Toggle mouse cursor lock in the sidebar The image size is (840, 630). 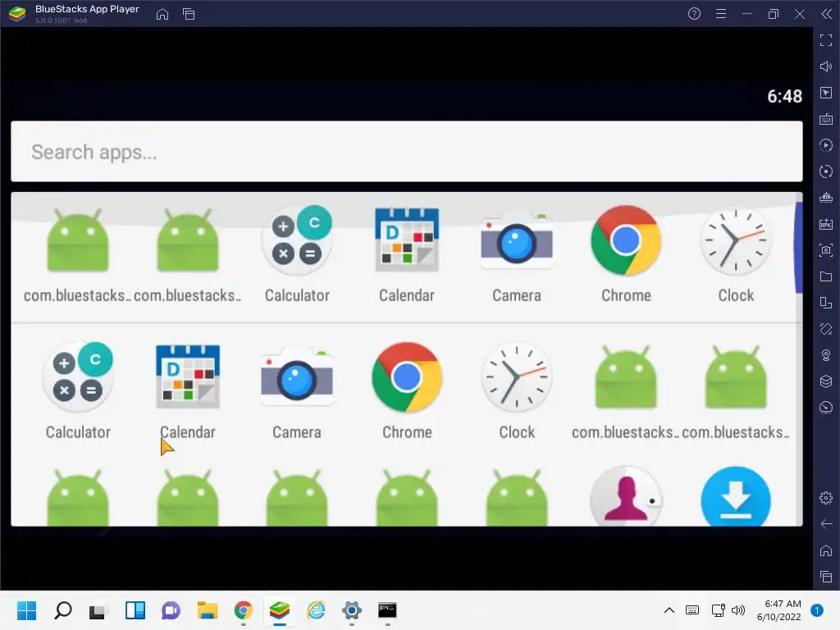pyautogui.click(x=826, y=93)
